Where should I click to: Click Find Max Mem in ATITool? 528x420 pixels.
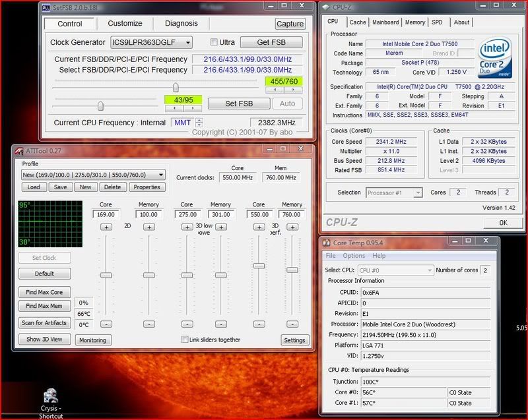pyautogui.click(x=44, y=306)
